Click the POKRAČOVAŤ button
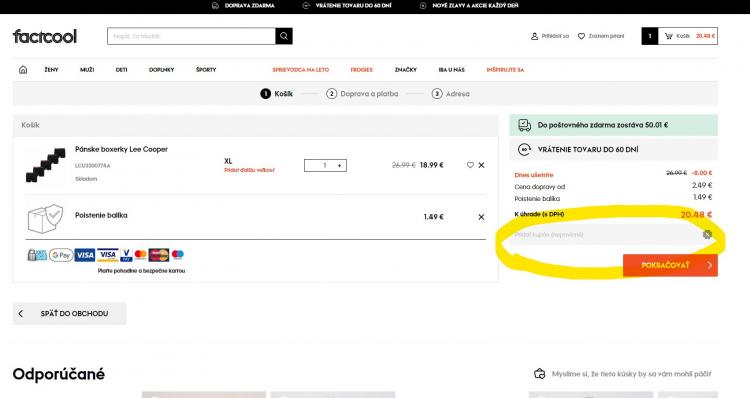The width and height of the screenshot is (750, 398). tap(670, 265)
